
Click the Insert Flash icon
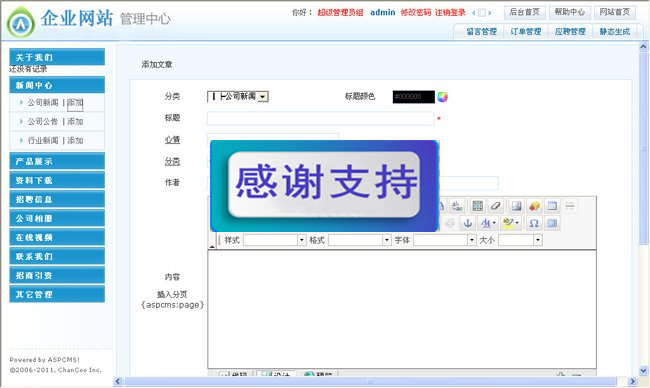click(534, 206)
